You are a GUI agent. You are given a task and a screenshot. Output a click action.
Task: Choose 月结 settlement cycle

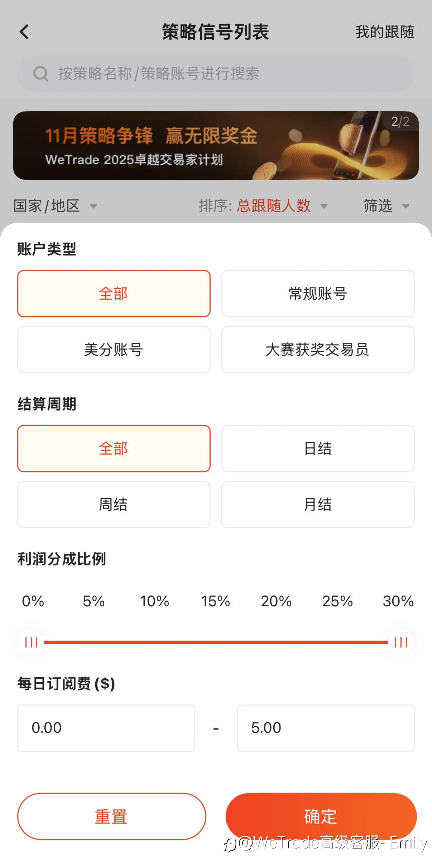[x=318, y=504]
